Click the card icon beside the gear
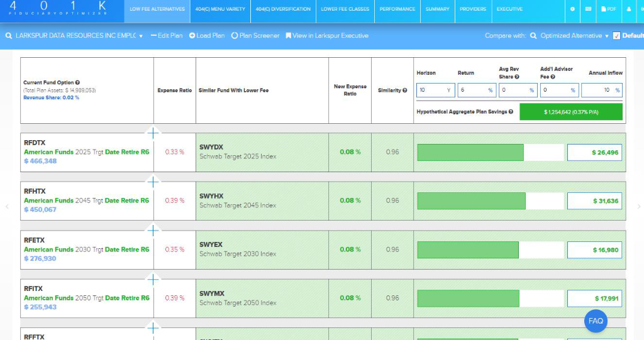 pos(589,9)
